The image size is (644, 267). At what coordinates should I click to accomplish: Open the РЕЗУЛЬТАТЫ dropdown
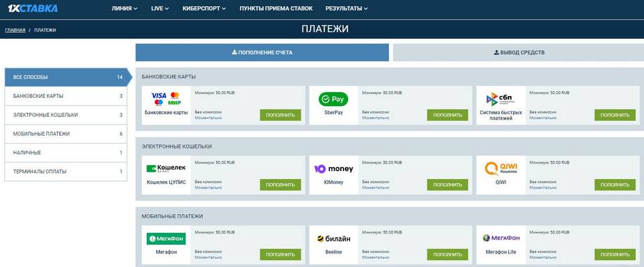346,8
